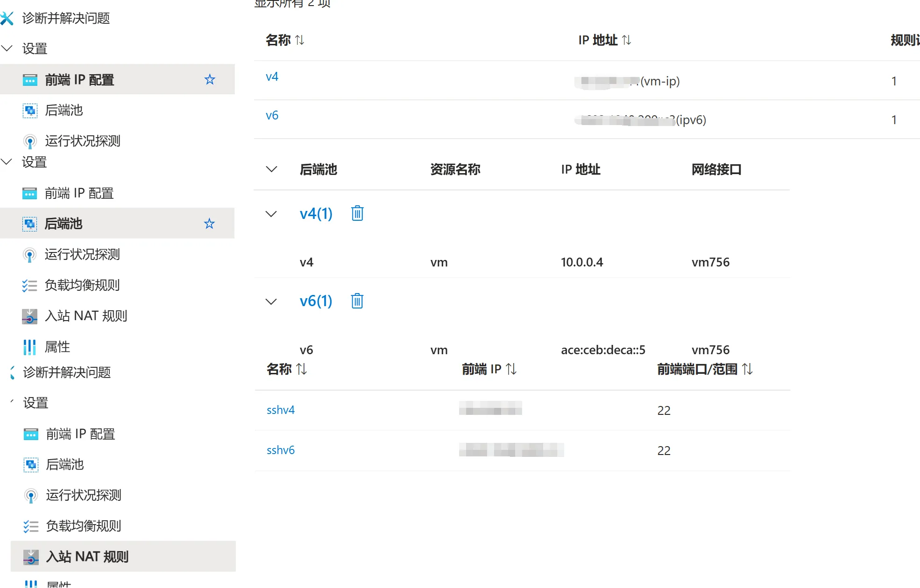Favorite the highlighted 前端 IP 配置 item with star

coord(210,80)
